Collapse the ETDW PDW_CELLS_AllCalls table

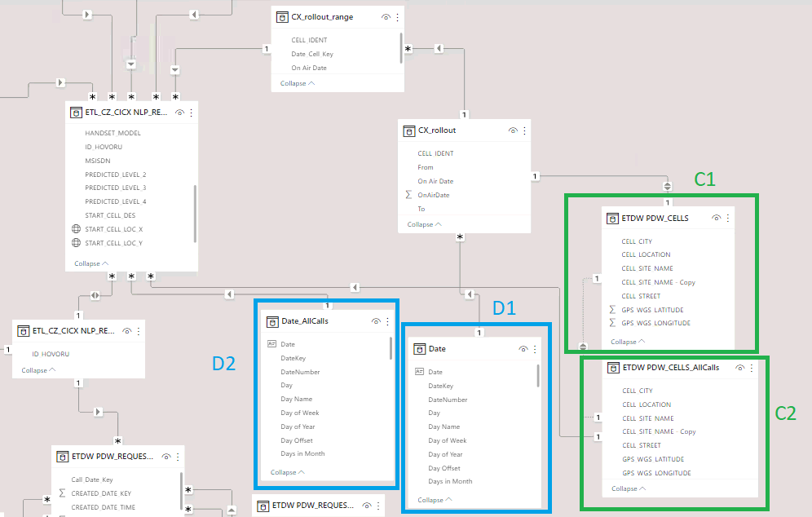click(x=629, y=488)
